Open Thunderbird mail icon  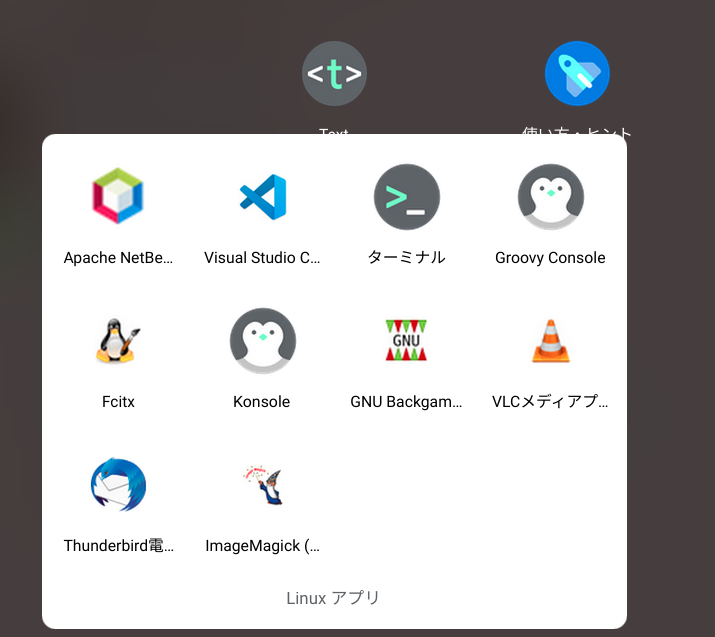click(x=119, y=484)
